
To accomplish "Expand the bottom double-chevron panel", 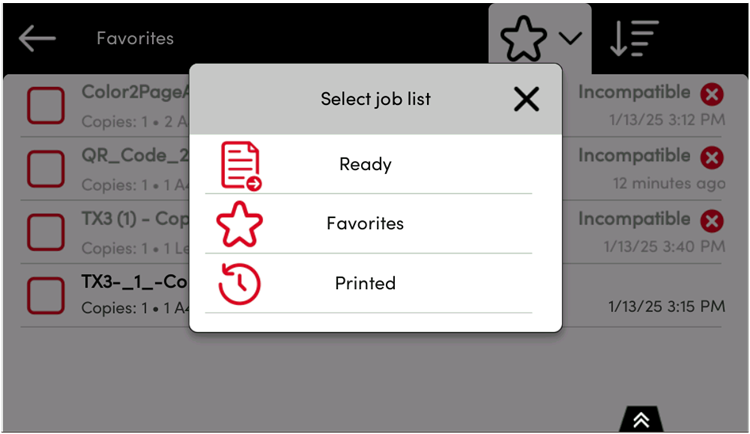I will pos(641,420).
